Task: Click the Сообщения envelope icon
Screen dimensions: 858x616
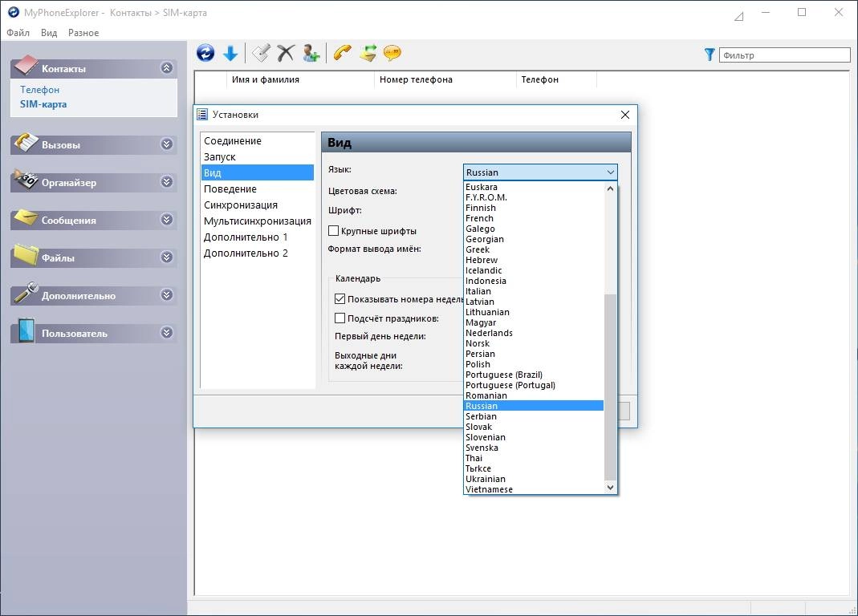Action: tap(26, 217)
